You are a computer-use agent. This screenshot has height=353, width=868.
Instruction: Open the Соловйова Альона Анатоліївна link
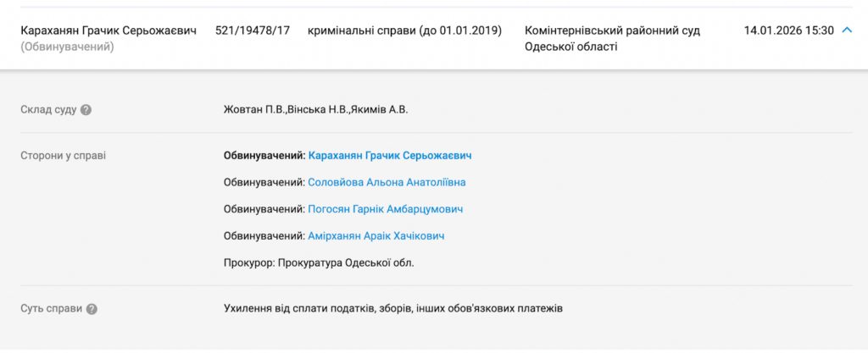tap(387, 182)
